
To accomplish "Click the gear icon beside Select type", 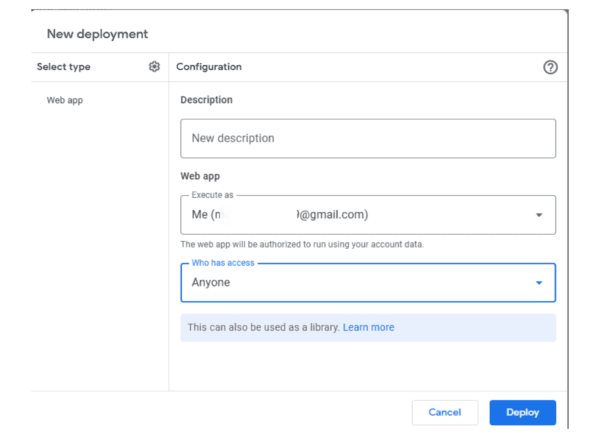I will (x=154, y=67).
